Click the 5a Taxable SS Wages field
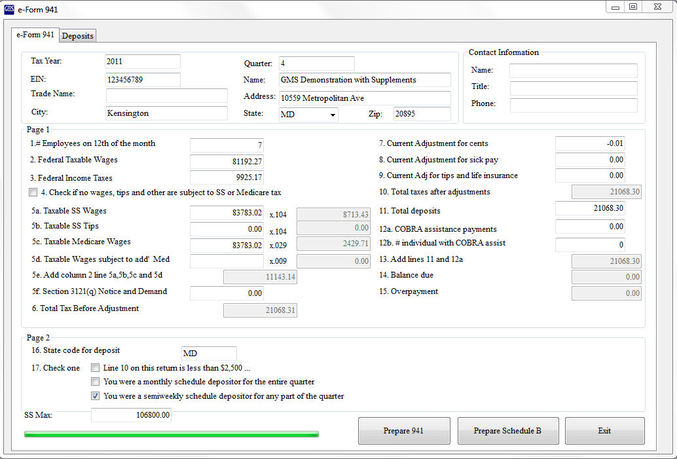Screen dimensions: 677x459 pos(227,212)
